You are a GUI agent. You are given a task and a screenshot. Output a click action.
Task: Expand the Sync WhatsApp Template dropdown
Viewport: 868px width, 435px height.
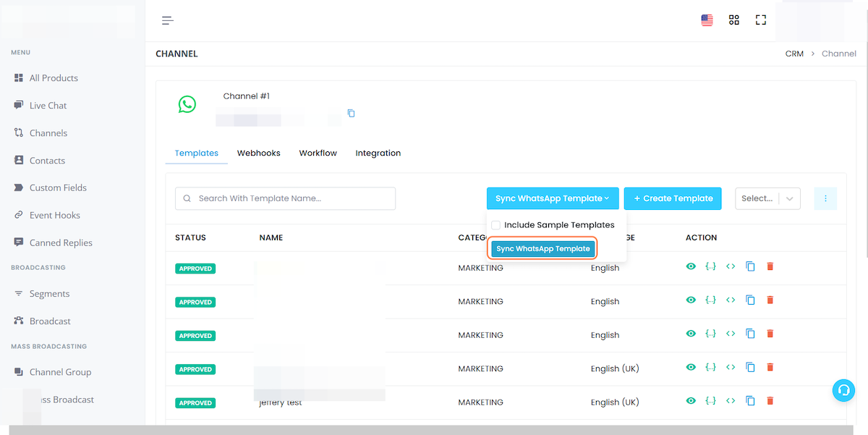pyautogui.click(x=553, y=198)
